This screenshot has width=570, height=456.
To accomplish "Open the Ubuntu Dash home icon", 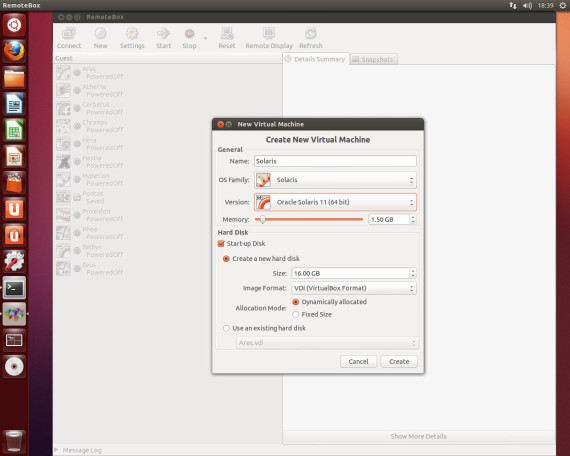I will tap(14, 25).
